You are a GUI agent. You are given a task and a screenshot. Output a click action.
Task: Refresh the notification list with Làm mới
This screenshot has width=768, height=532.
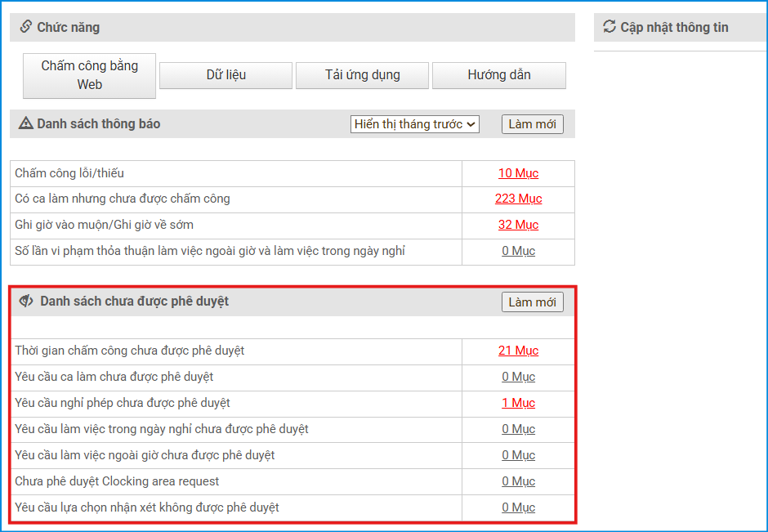click(x=532, y=124)
